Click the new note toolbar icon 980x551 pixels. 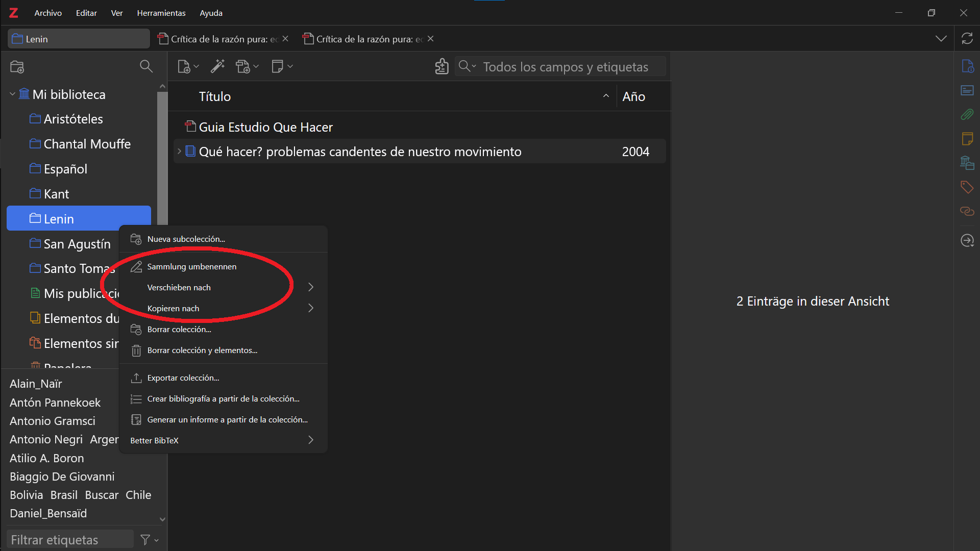tap(278, 66)
